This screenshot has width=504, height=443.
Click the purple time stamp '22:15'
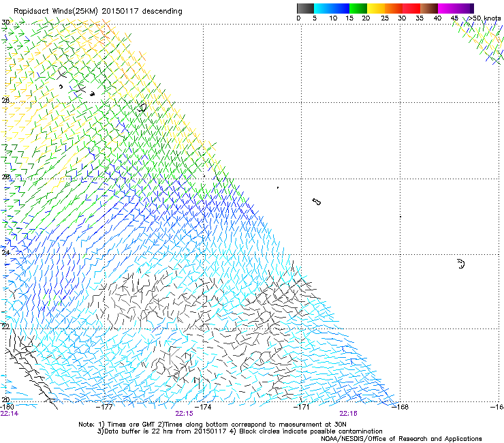coord(184,414)
